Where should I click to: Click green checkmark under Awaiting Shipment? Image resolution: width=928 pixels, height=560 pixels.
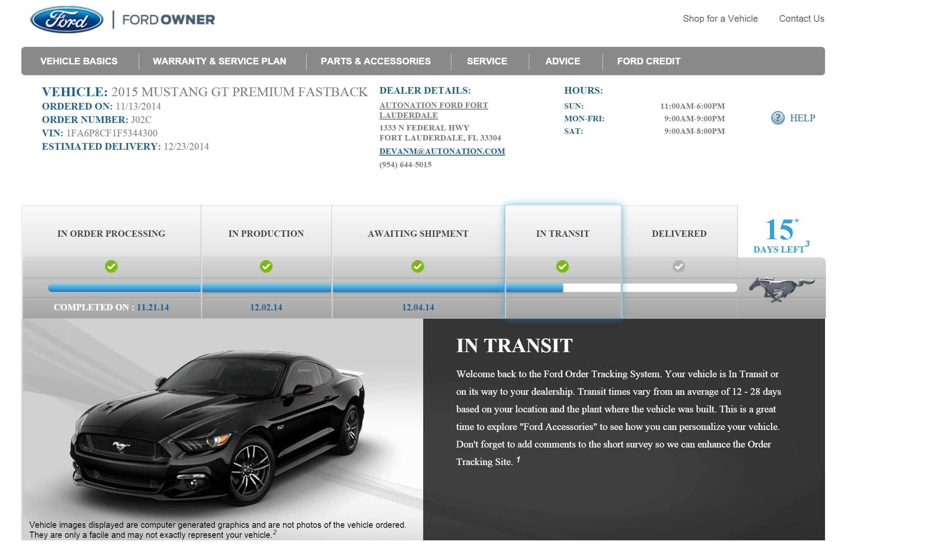(418, 266)
